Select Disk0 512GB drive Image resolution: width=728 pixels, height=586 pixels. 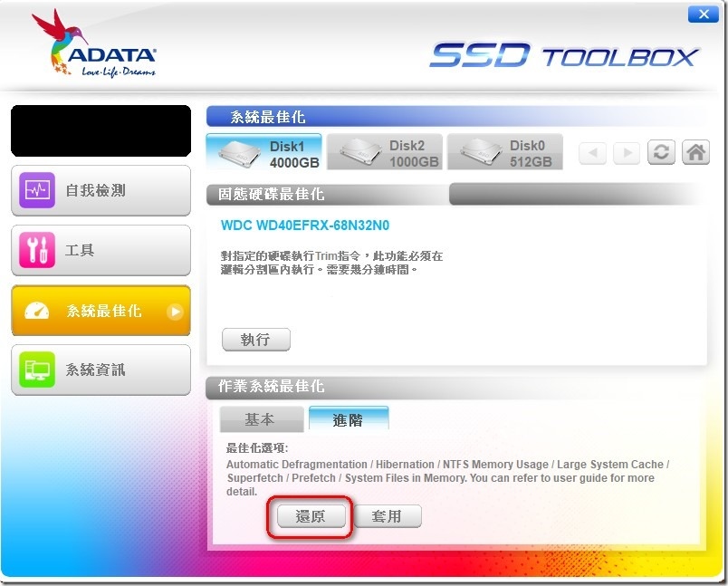coord(505,152)
